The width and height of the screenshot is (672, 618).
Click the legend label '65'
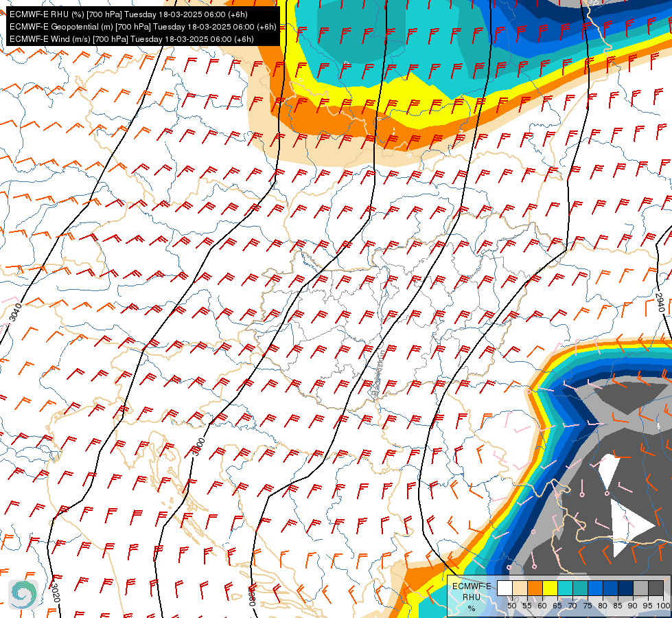[x=557, y=606]
